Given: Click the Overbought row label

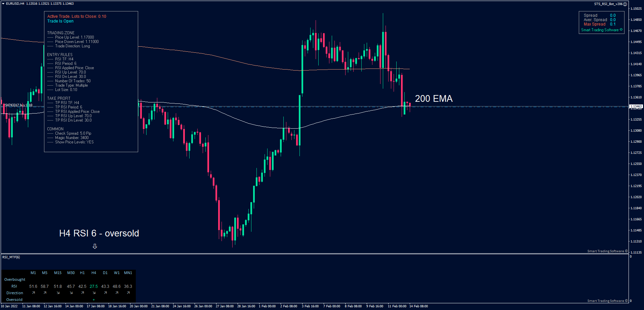Looking at the screenshot, I should point(15,279).
